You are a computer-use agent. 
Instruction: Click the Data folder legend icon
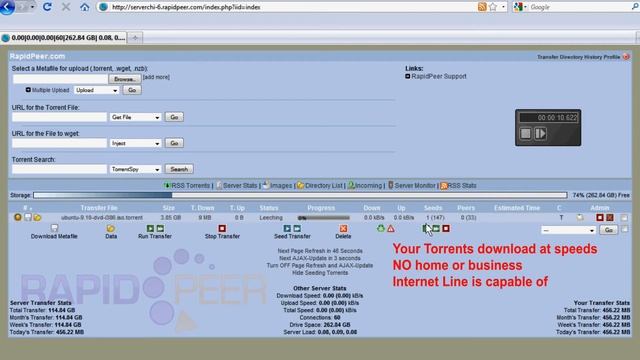pyautogui.click(x=111, y=228)
